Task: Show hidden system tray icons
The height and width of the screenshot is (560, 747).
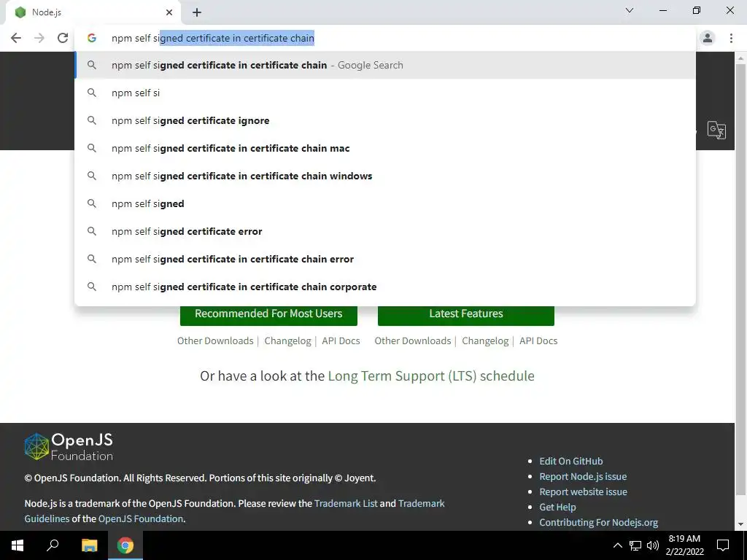Action: tap(617, 545)
